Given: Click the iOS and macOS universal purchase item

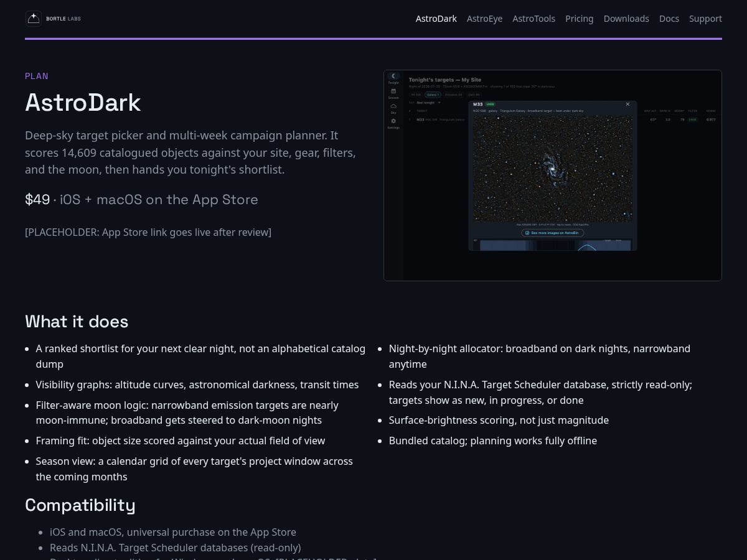Looking at the screenshot, I should coord(173,532).
